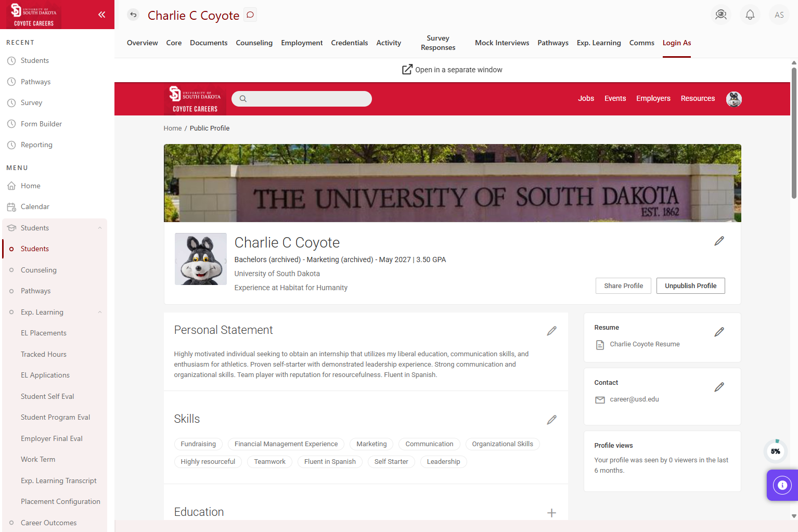Click the 5% progress circle indicator
The width and height of the screenshot is (798, 532).
coord(776,451)
